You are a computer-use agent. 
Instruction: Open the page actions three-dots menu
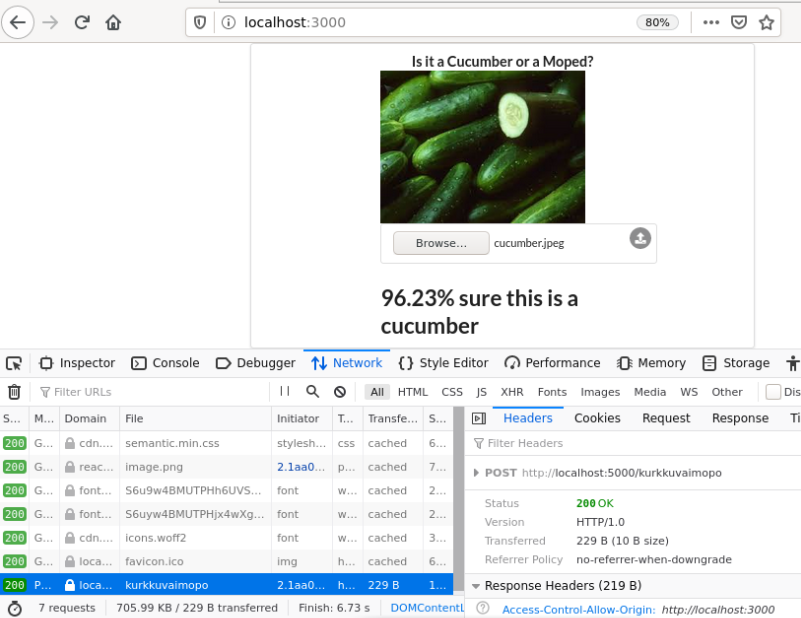(711, 22)
